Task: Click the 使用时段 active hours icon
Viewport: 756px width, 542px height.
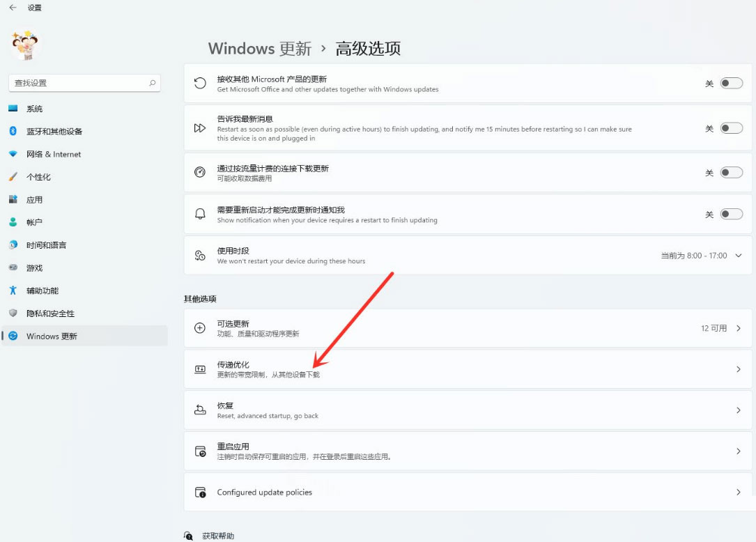Action: point(200,256)
